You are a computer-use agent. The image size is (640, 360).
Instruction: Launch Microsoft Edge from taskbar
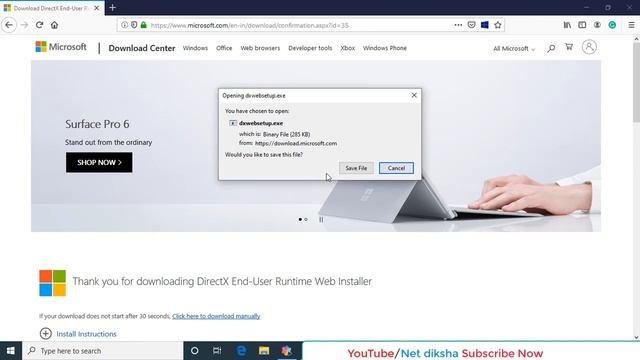241,351
